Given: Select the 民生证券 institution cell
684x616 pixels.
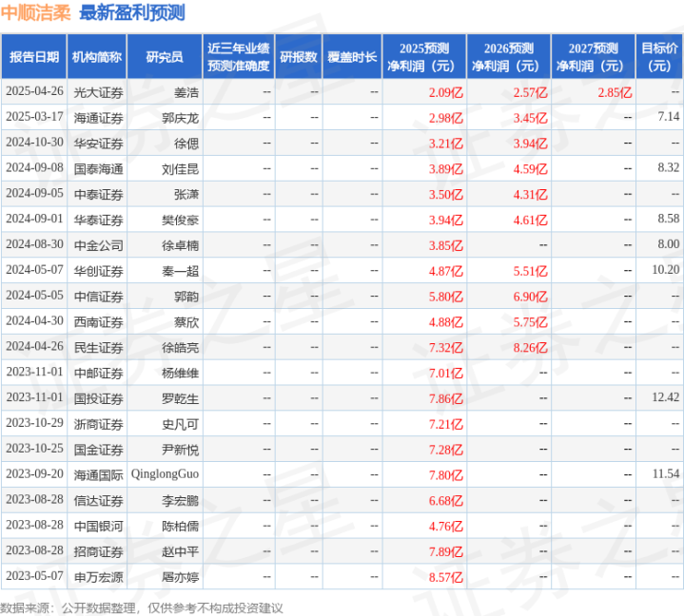Looking at the screenshot, I should tap(98, 348).
